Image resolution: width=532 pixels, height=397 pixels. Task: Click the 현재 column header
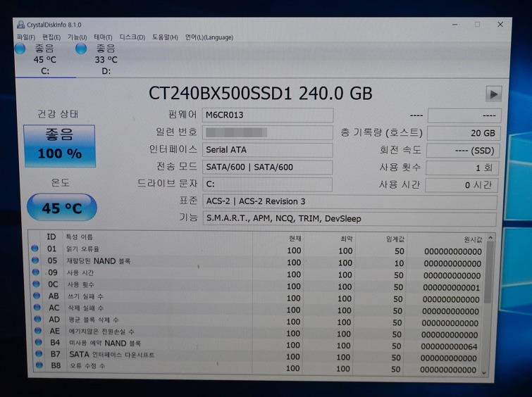(295, 239)
